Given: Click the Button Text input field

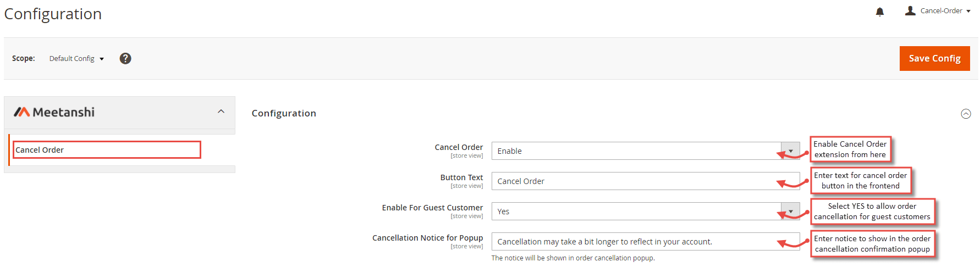Looking at the screenshot, I should point(646,181).
